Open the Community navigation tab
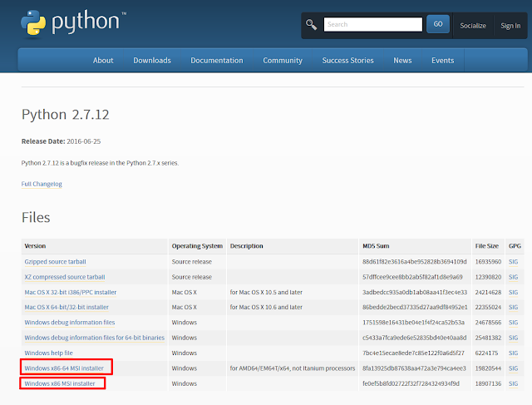Viewport: 532px width, 405px height. pyautogui.click(x=283, y=61)
